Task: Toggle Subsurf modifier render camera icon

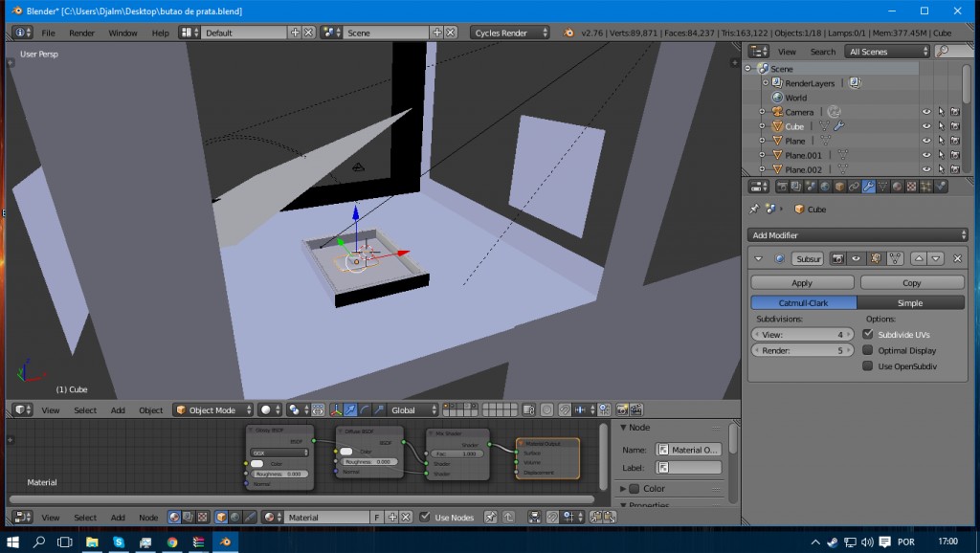Action: (837, 258)
